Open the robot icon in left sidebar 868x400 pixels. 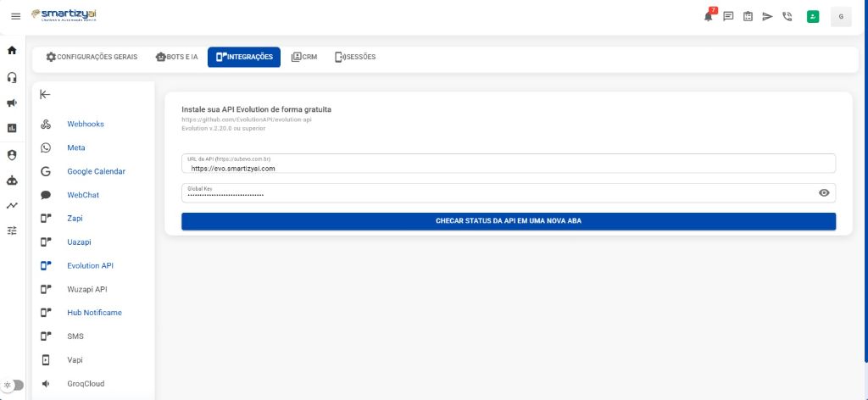12,181
